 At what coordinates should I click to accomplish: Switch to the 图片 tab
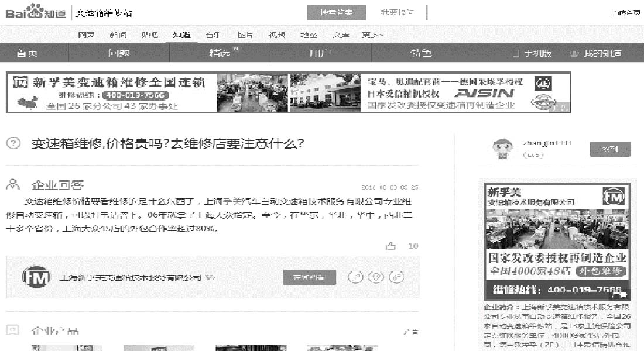(x=245, y=34)
